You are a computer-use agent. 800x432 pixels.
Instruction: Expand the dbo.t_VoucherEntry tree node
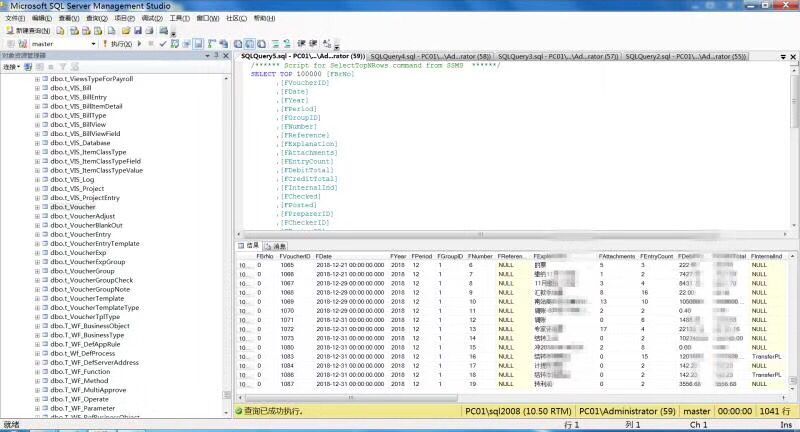(36, 234)
